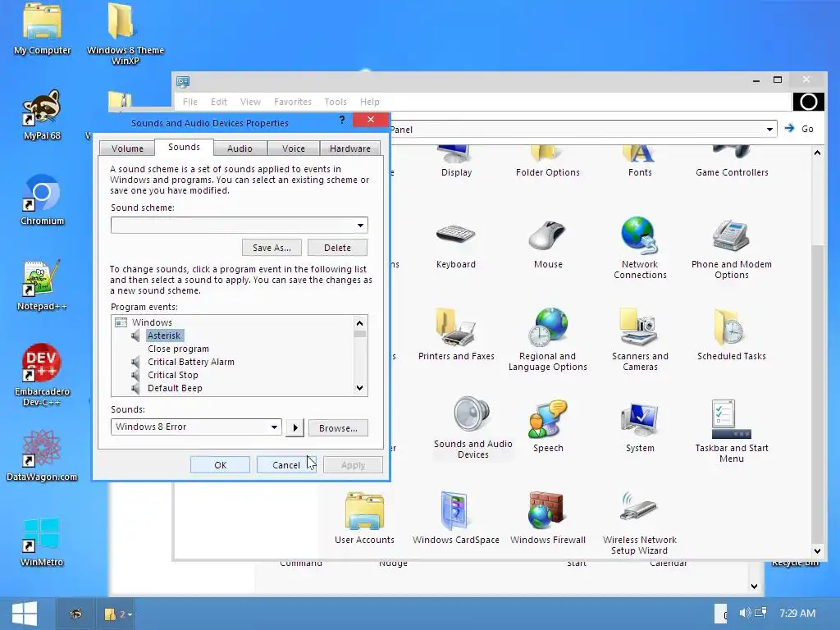Screen dimensions: 840x630
Task: Play the selected Windows 8 Error sound
Action: coord(294,427)
